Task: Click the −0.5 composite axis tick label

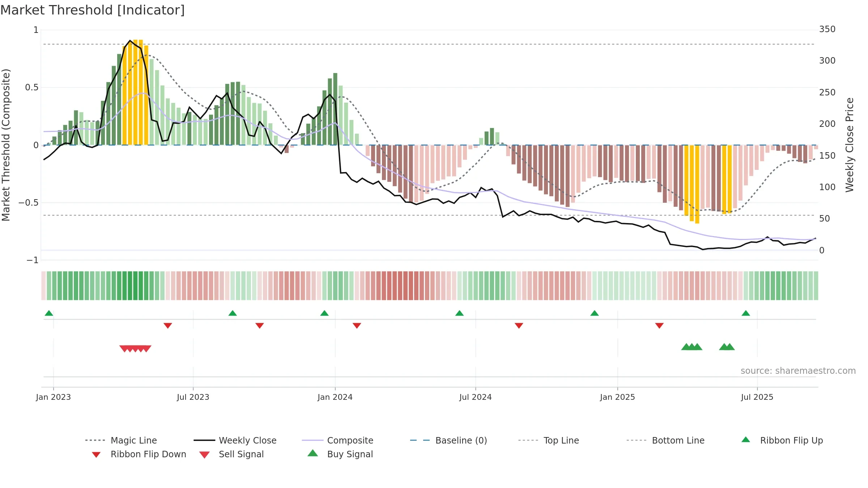Action: tap(29, 203)
